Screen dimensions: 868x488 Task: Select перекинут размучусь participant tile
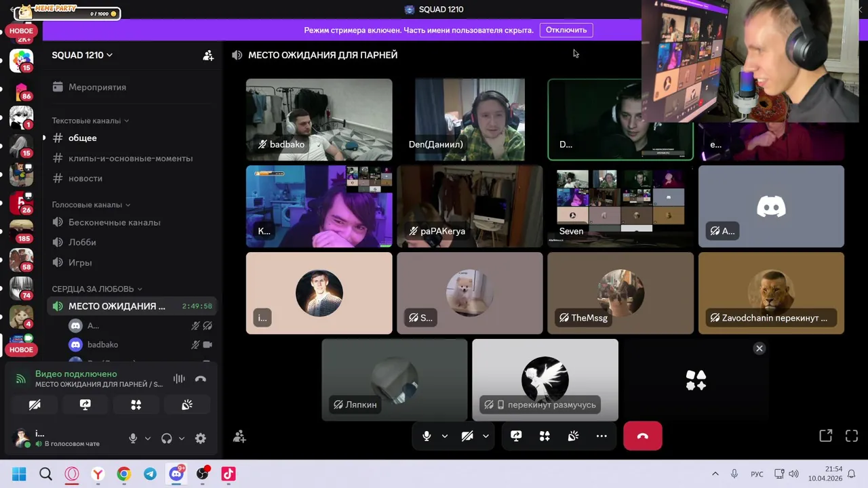[545, 380]
